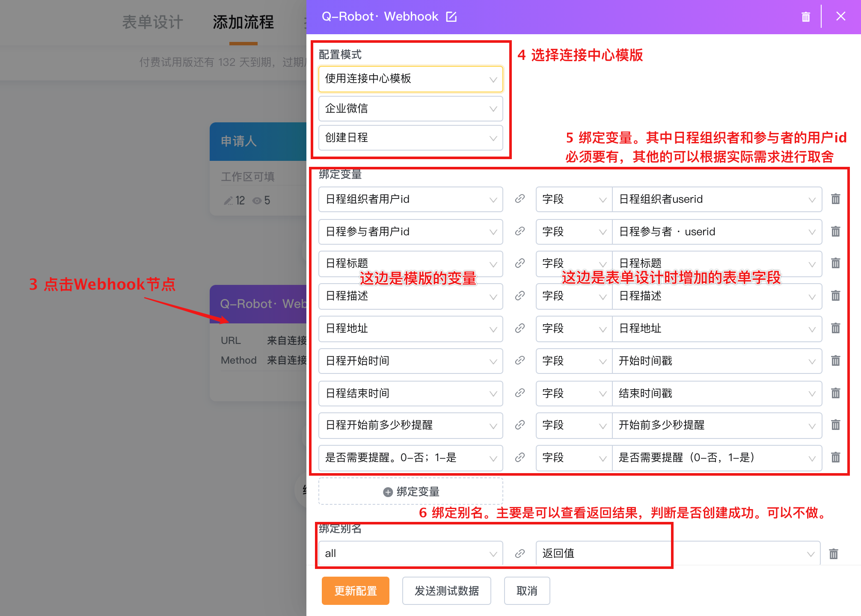Click 更新配置 button
861x616 pixels.
355,591
